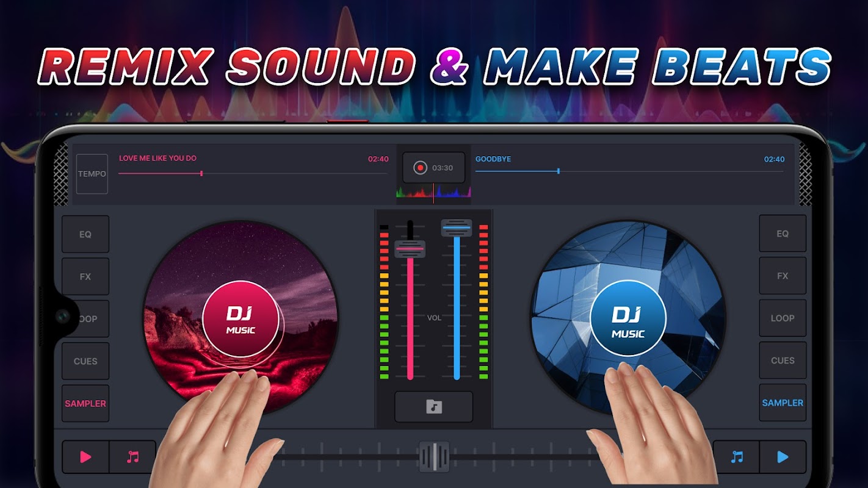The width and height of the screenshot is (868, 488).
Task: Open LOOP panel on the right deck
Action: pos(783,318)
